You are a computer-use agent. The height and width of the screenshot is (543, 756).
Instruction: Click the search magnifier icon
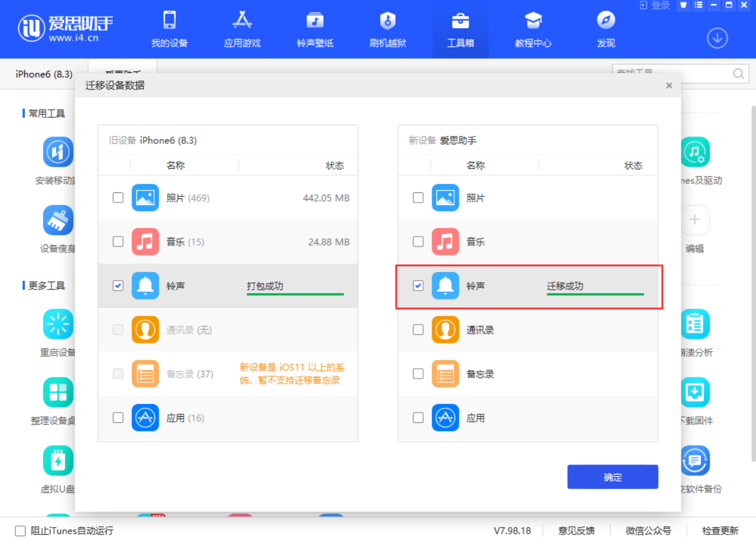[x=738, y=74]
